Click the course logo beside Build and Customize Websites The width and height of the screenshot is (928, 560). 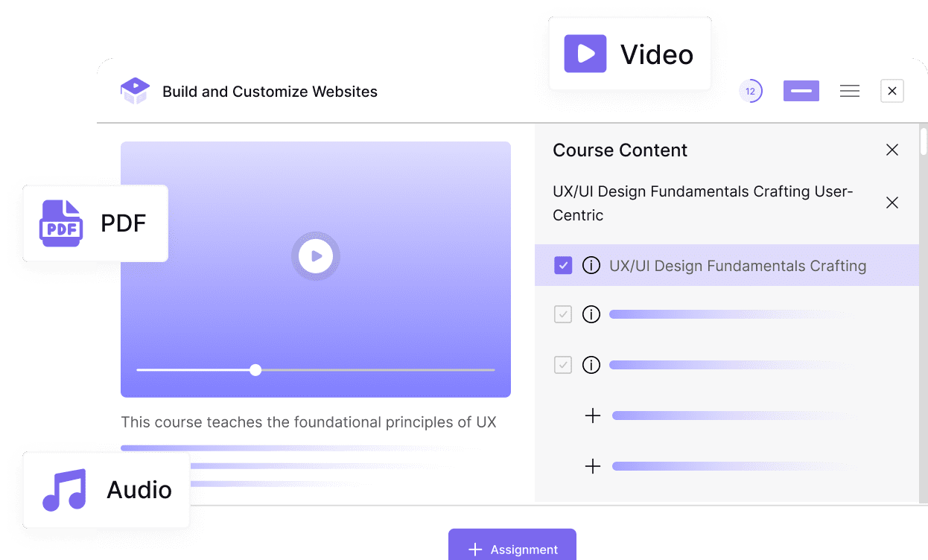click(x=135, y=90)
